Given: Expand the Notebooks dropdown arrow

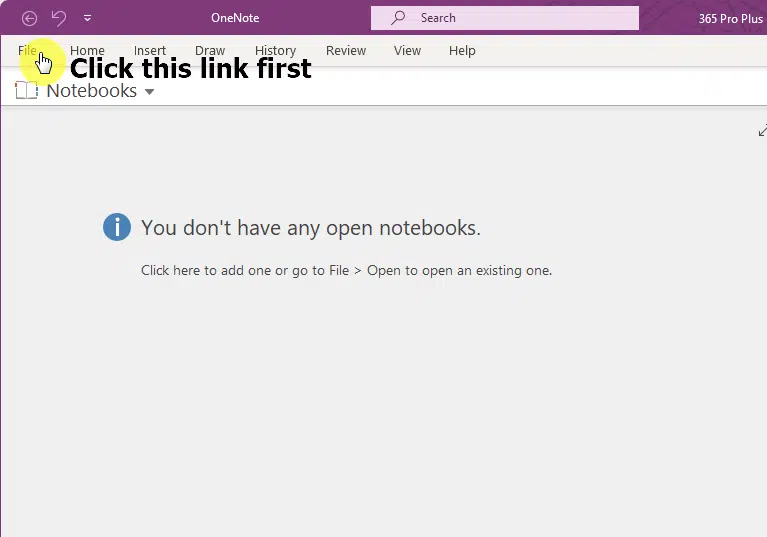Looking at the screenshot, I should 150,91.
